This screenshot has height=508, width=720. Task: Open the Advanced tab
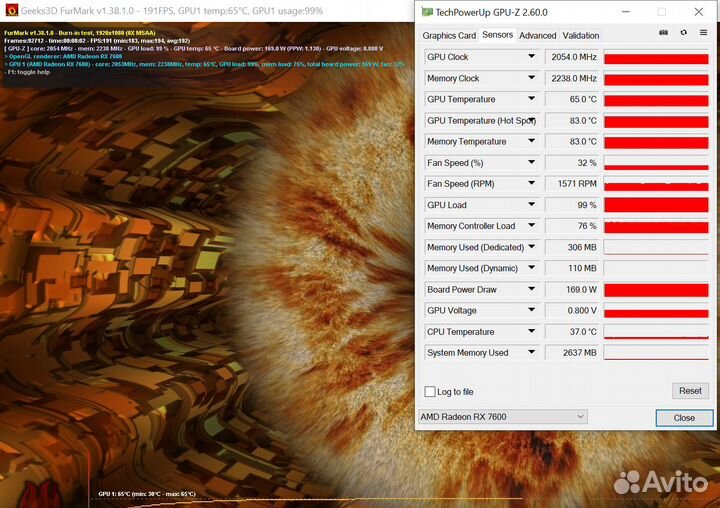[537, 35]
